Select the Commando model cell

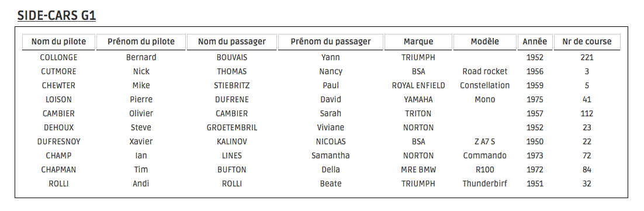pyautogui.click(x=484, y=155)
